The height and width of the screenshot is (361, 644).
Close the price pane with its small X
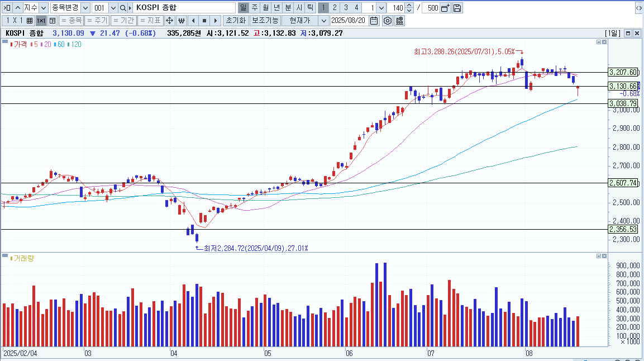point(604,42)
